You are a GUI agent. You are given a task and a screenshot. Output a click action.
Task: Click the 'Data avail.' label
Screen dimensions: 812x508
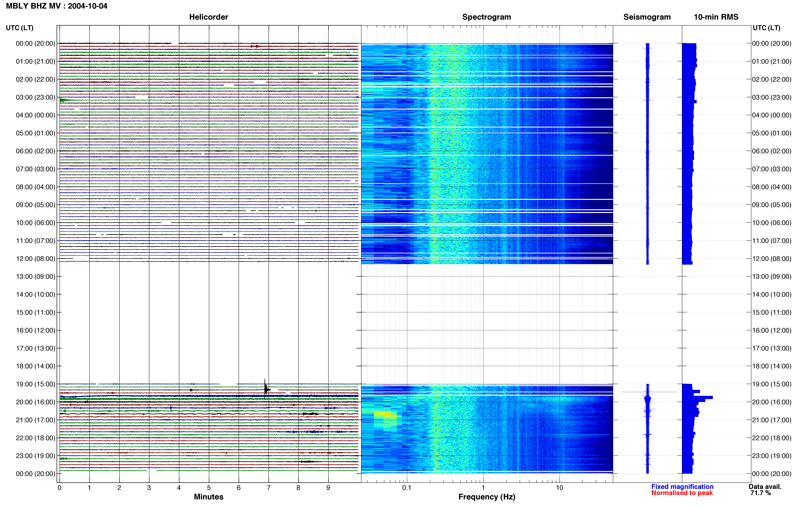765,486
